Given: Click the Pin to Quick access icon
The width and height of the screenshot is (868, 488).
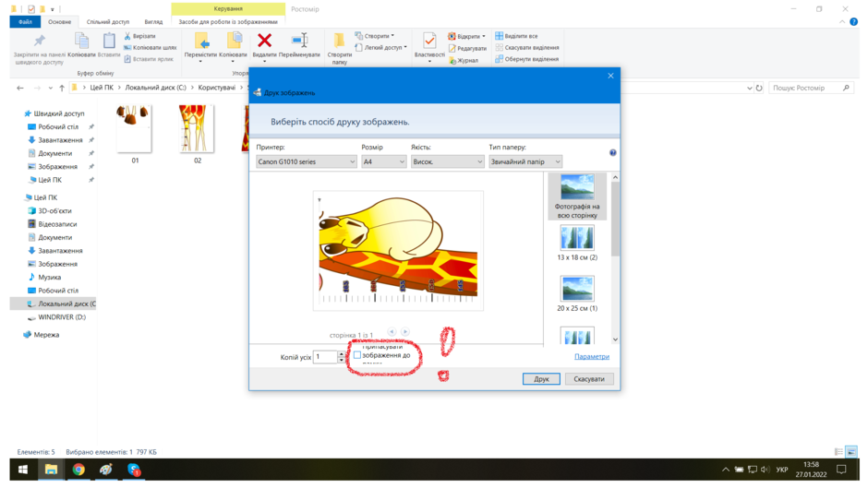Looking at the screenshot, I should tap(39, 41).
